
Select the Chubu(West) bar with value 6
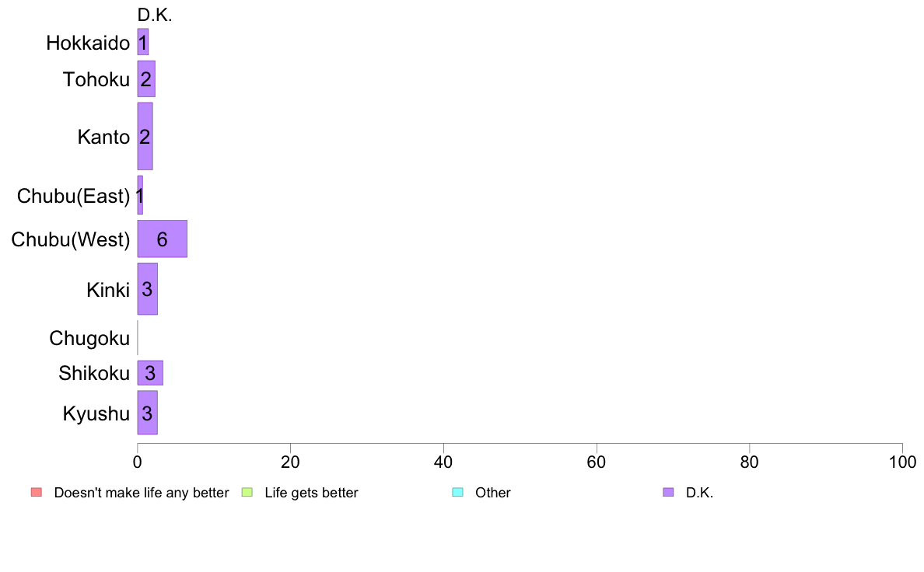[162, 239]
